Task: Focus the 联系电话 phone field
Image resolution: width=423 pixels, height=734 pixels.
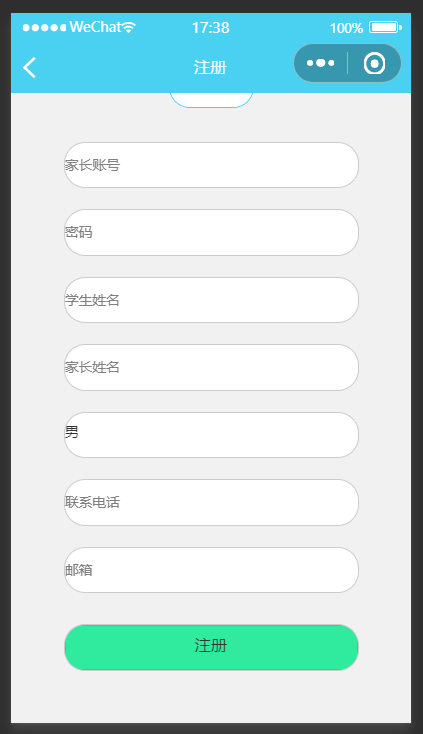Action: [x=212, y=502]
